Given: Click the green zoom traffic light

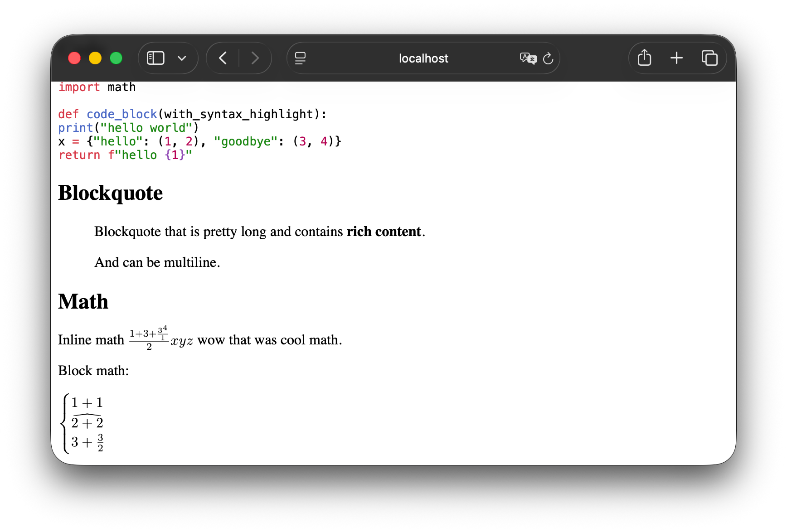Looking at the screenshot, I should pyautogui.click(x=116, y=58).
